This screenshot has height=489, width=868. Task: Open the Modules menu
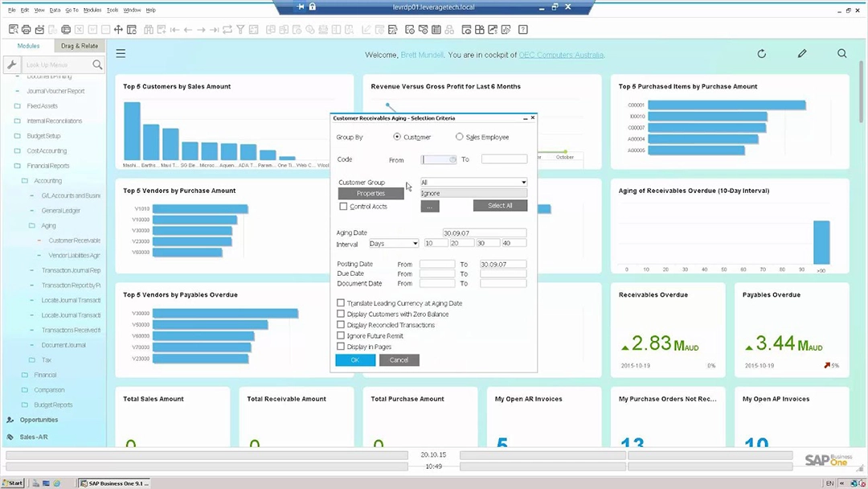[91, 10]
